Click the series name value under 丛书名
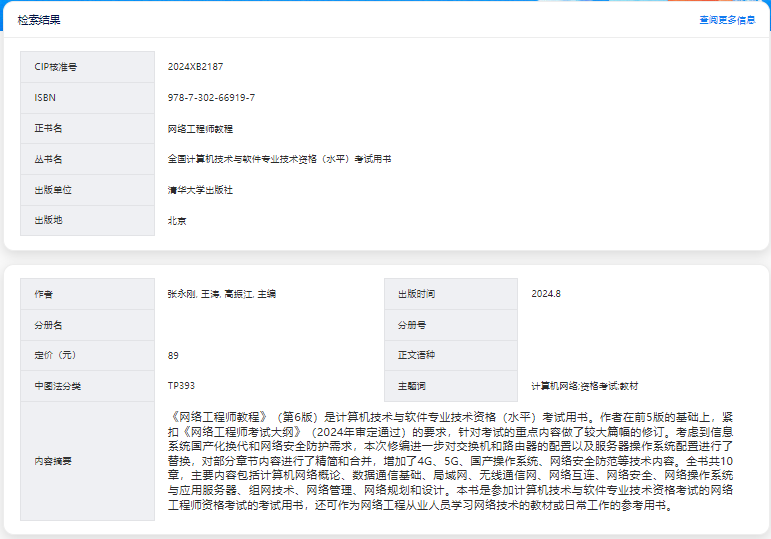 coord(279,159)
